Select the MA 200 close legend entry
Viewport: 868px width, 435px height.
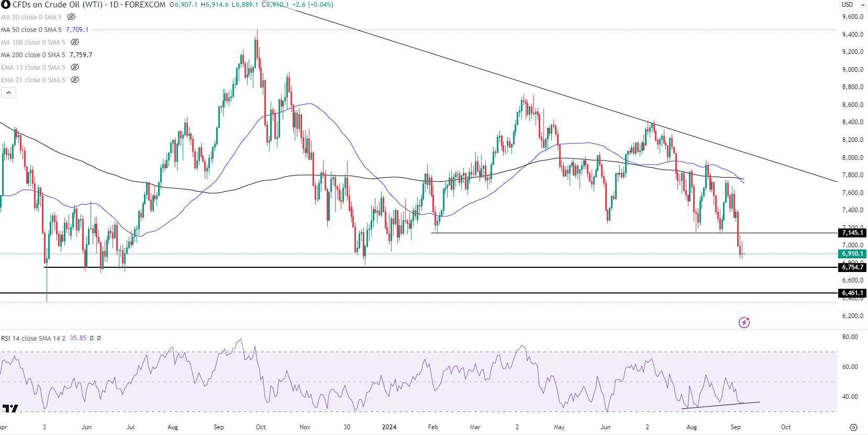click(x=34, y=55)
